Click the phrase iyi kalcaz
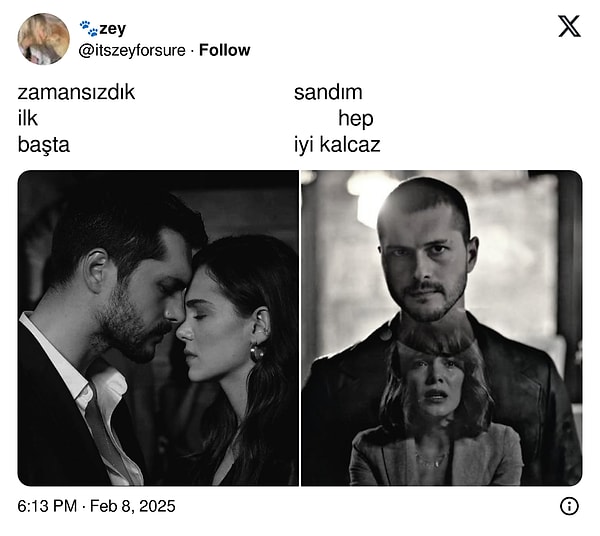600x536 pixels. click(337, 145)
